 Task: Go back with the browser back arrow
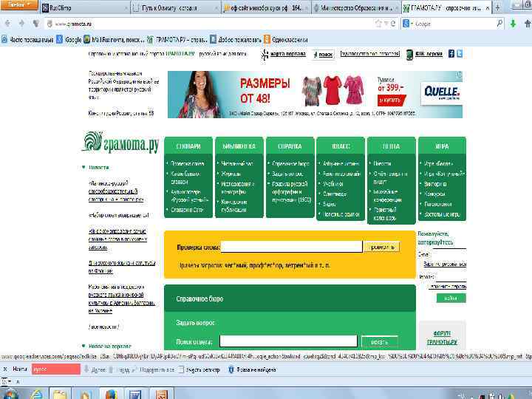pos(8,24)
